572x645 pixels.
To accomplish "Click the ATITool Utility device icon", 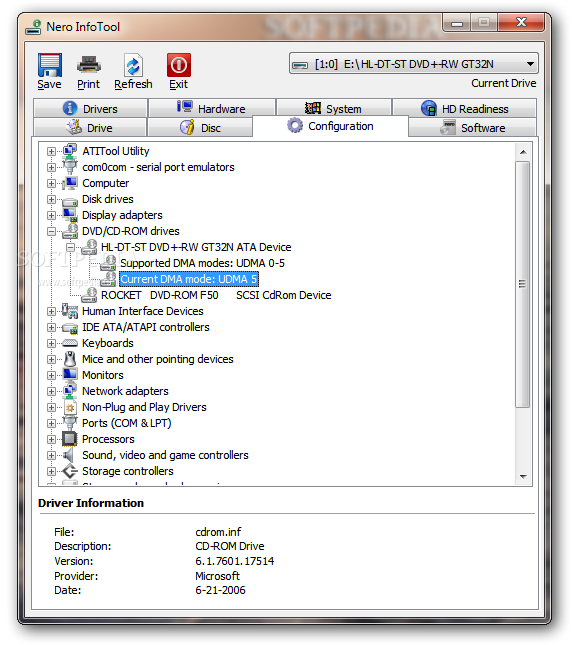I will click(70, 151).
